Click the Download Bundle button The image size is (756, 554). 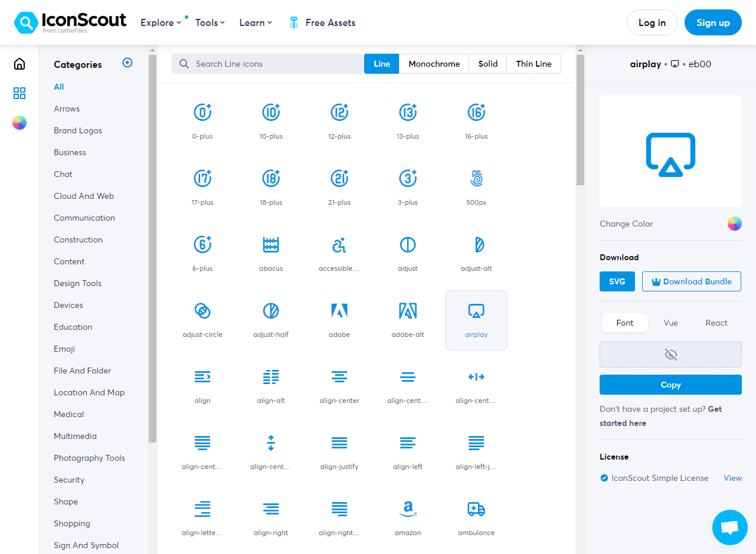coord(691,281)
